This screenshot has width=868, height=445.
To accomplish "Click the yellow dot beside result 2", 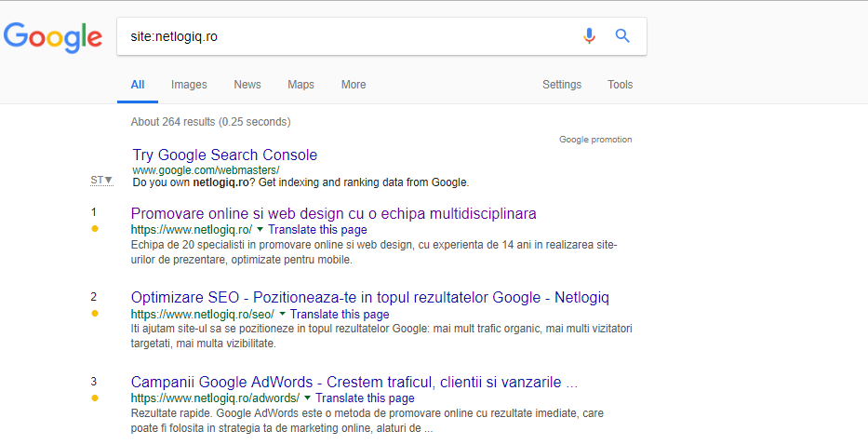I will [95, 313].
